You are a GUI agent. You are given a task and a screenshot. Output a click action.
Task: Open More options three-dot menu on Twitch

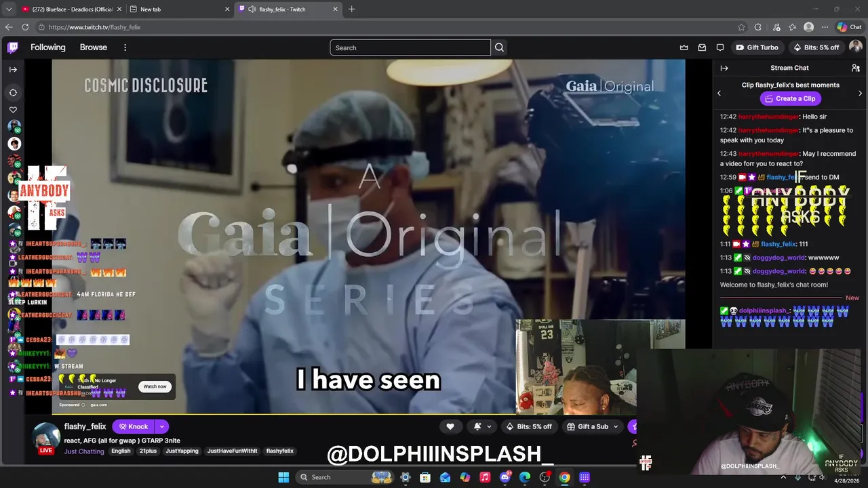click(x=125, y=47)
